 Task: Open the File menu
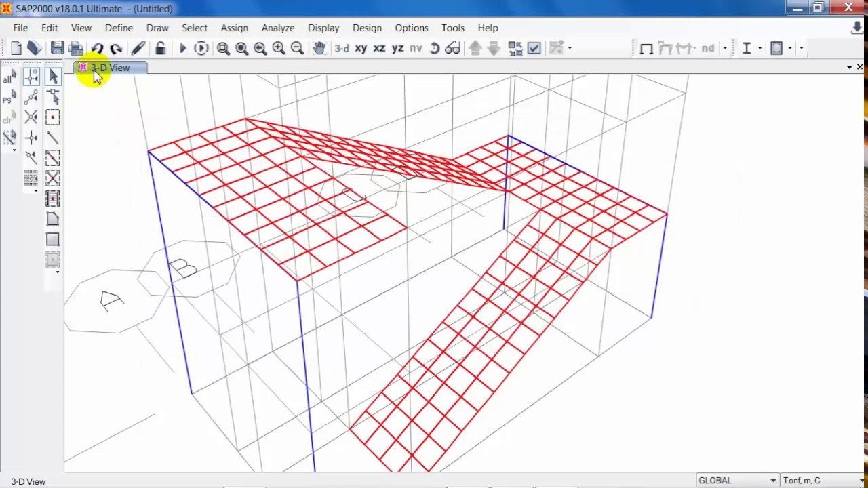tap(20, 28)
